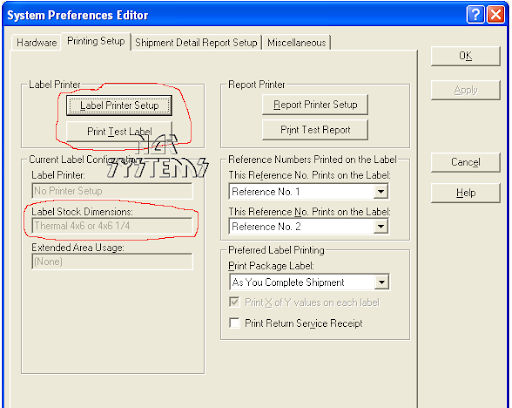Open the Print Package Label dropdown arrow
Viewport: 512px width, 408px height.
pyautogui.click(x=381, y=282)
